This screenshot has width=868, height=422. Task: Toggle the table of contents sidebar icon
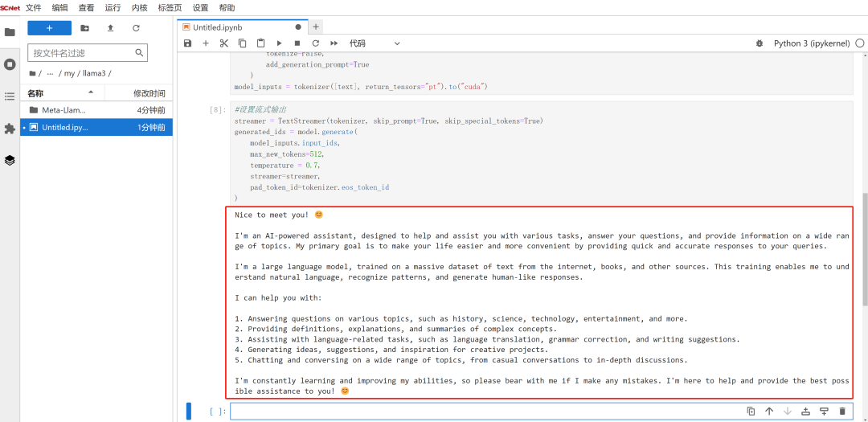pos(10,96)
